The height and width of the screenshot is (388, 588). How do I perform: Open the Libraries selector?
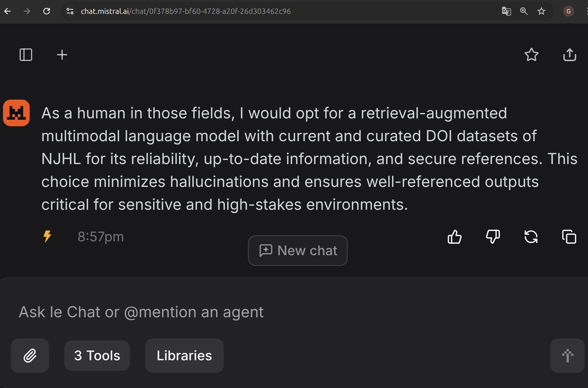pyautogui.click(x=184, y=355)
